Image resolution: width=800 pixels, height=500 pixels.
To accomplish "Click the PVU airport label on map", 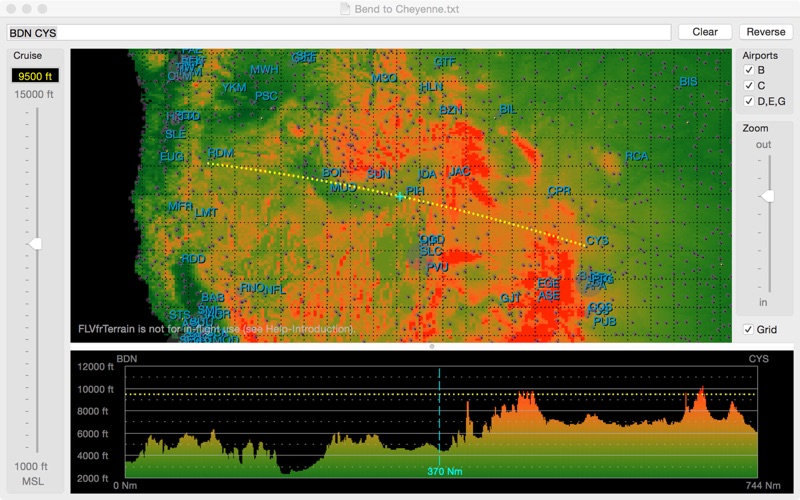I will (437, 267).
